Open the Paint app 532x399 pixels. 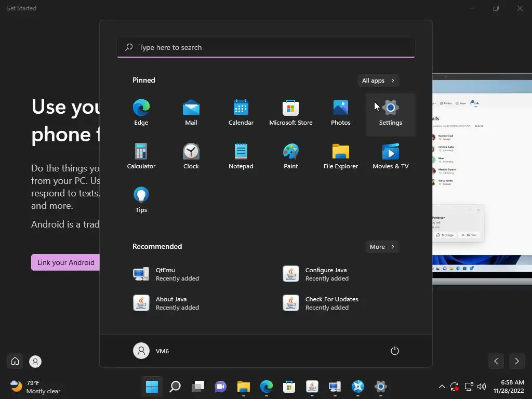(x=291, y=156)
